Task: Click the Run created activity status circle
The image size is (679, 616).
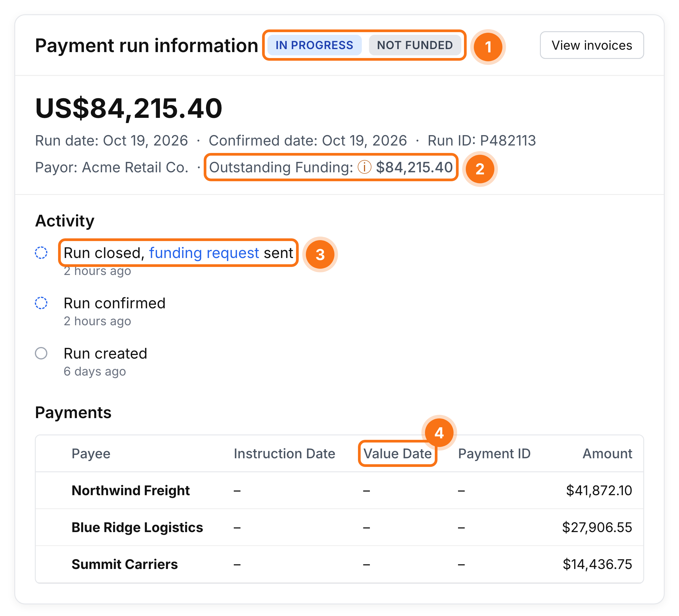Action: coord(41,353)
